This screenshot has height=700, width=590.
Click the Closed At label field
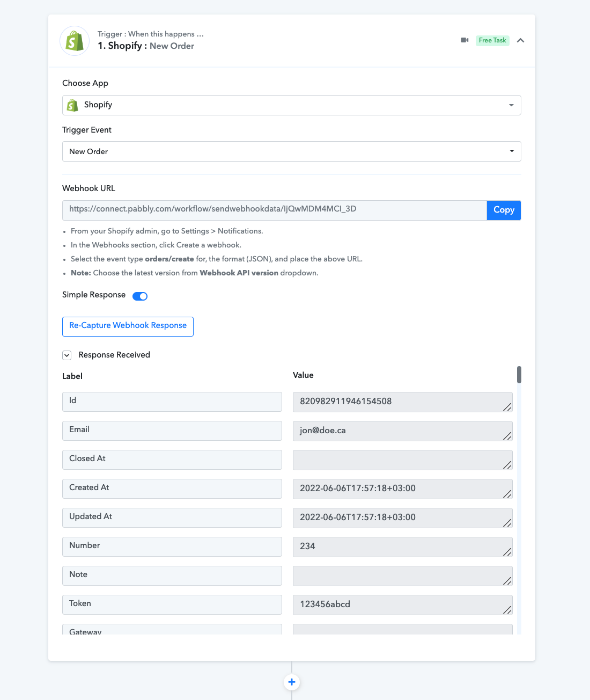point(172,460)
